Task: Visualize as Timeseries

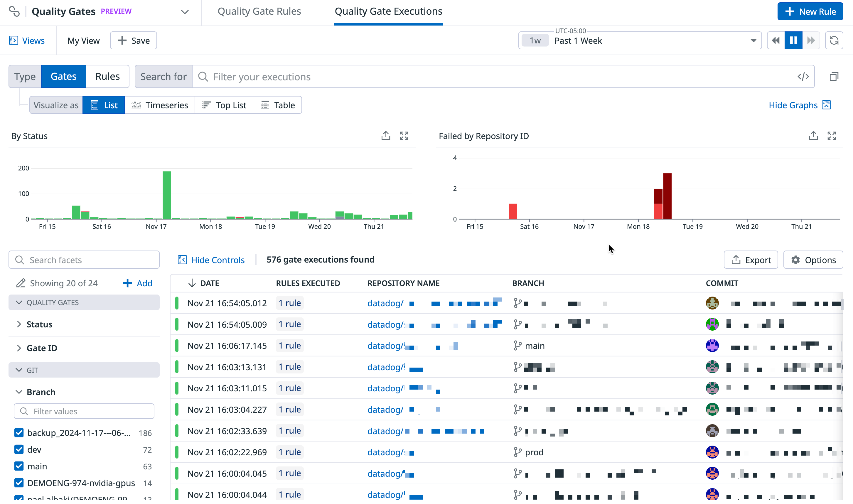Action: pos(160,105)
